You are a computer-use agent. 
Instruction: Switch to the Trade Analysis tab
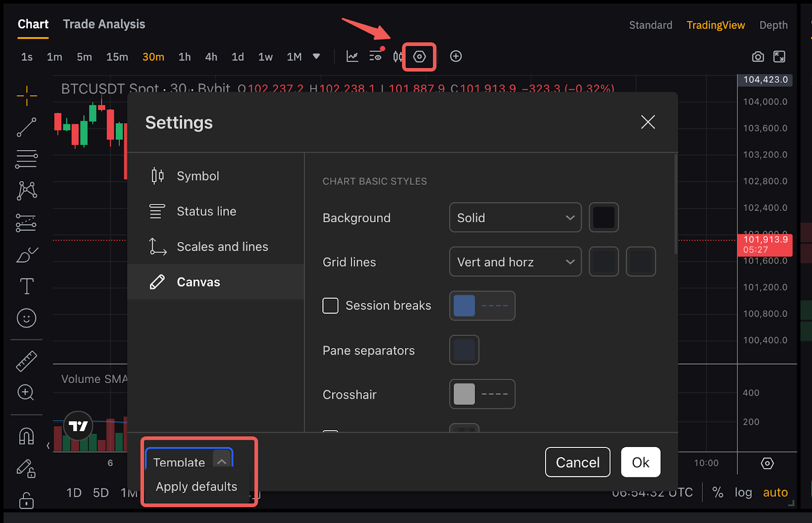point(104,24)
